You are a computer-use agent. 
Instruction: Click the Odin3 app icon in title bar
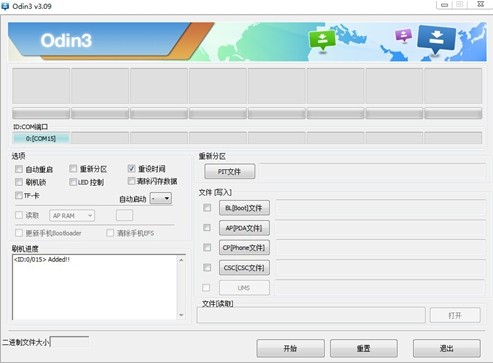click(5, 6)
